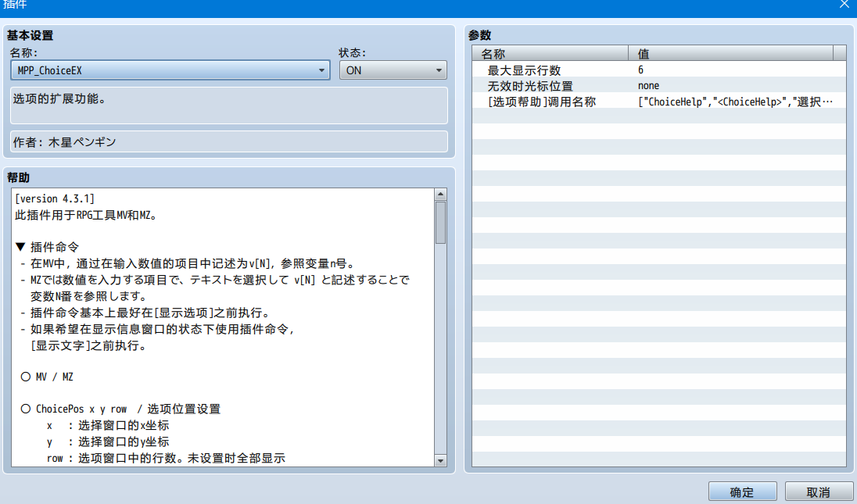Click the 取消 button

pyautogui.click(x=818, y=492)
